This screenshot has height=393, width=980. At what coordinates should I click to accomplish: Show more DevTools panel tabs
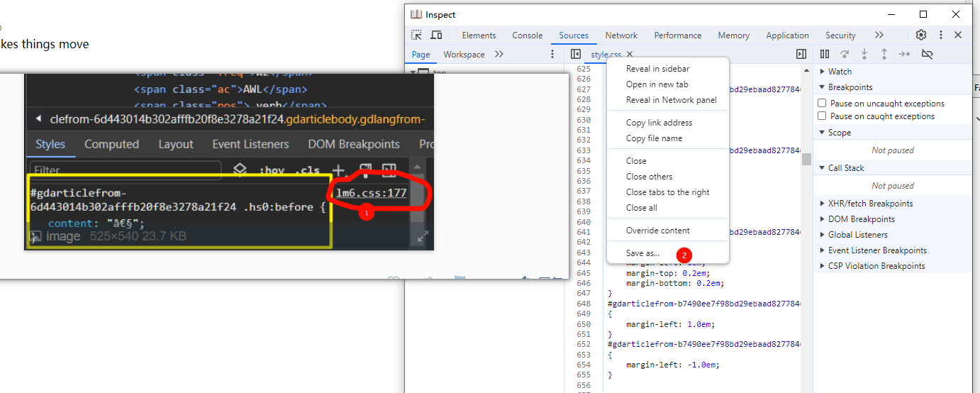(879, 35)
